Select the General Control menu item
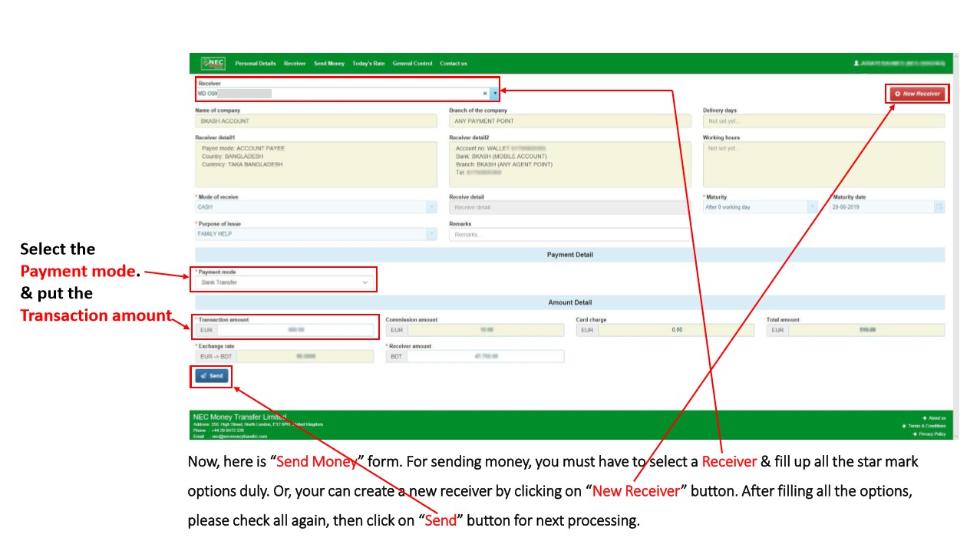The image size is (980, 551). coord(412,64)
